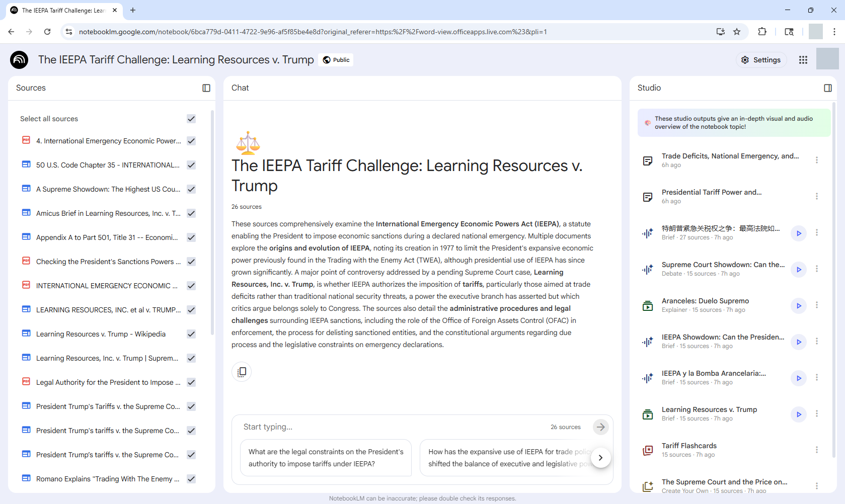This screenshot has width=845, height=504.
Task: Click the NotebookLM logo icon
Action: click(x=19, y=60)
